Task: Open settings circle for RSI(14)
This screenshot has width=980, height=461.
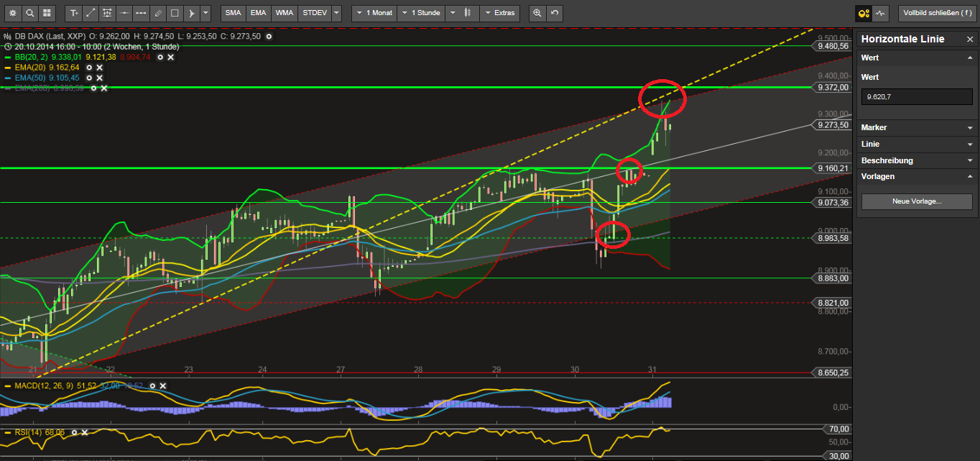Action: click(x=74, y=432)
